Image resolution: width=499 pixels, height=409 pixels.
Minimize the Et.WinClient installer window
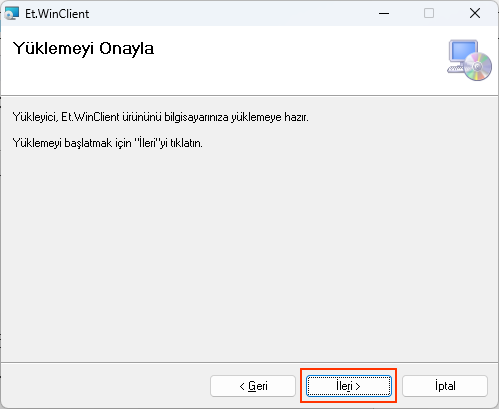point(384,13)
